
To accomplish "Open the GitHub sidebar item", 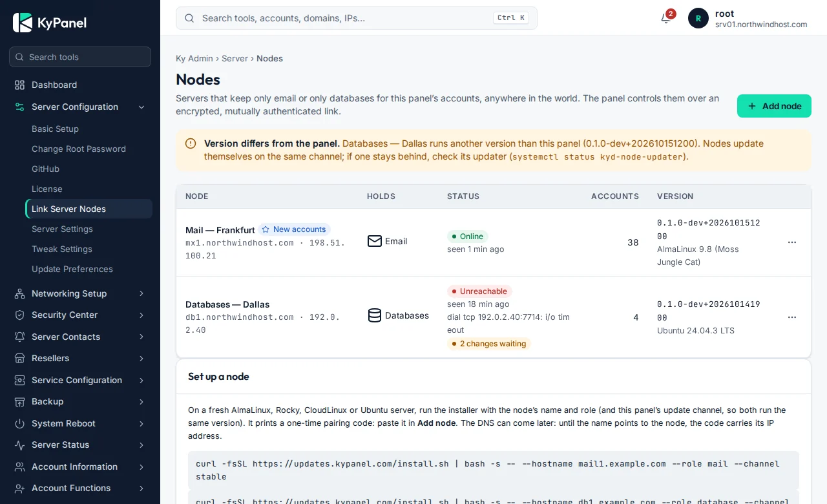I will click(x=89, y=169).
